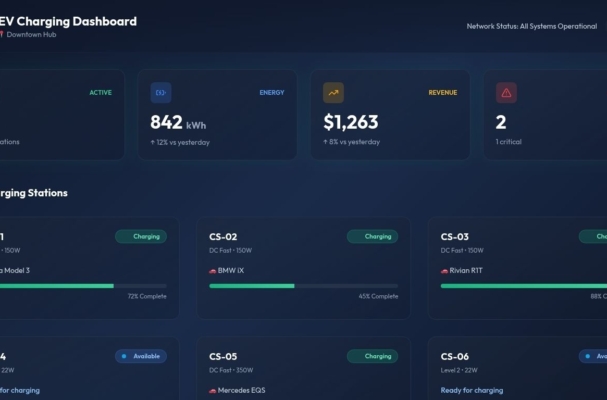
Task: Click the ACTIVE card label
Action: [x=101, y=93]
